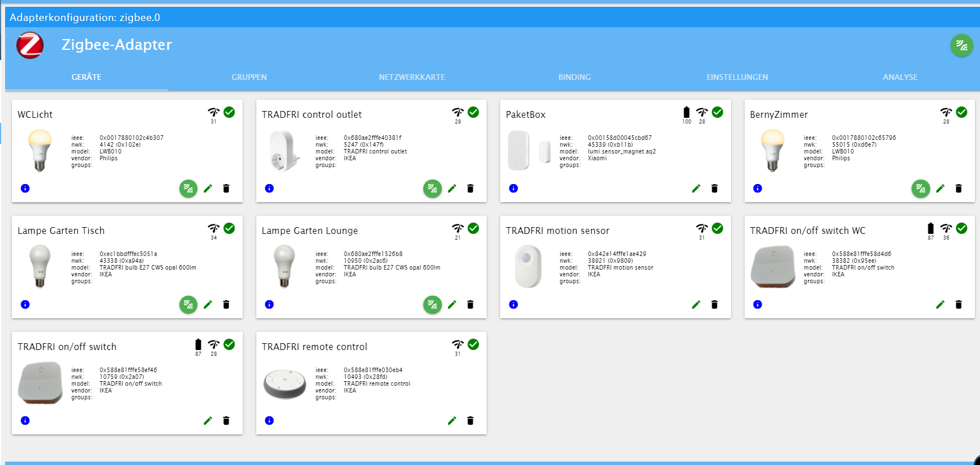Delete the WCLicht device
Image resolution: width=980 pixels, height=465 pixels.
(226, 189)
